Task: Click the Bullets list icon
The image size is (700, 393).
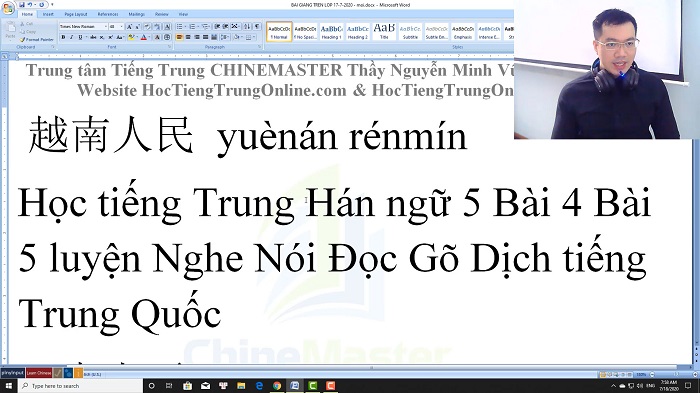Action: 180,27
